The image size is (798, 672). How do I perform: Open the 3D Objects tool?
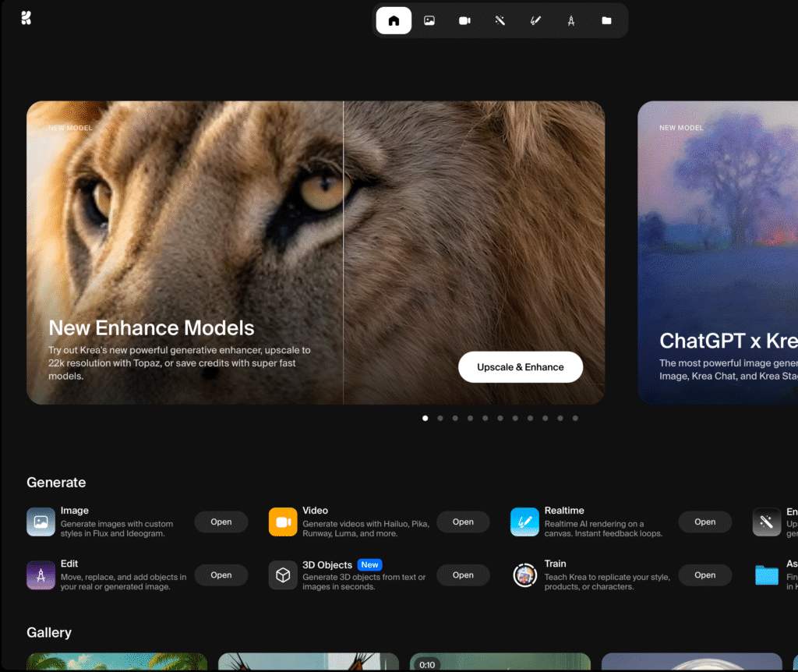(x=463, y=575)
